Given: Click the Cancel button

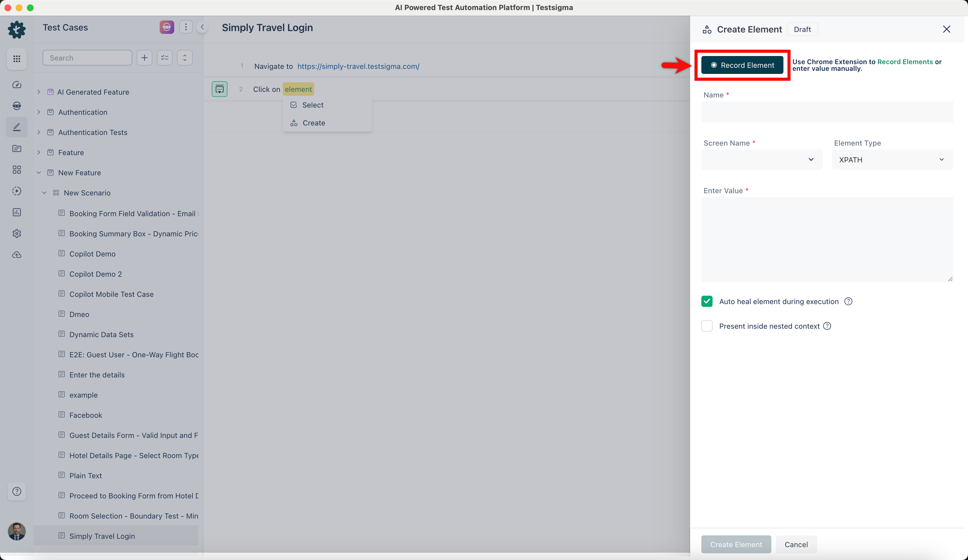Looking at the screenshot, I should click(796, 544).
